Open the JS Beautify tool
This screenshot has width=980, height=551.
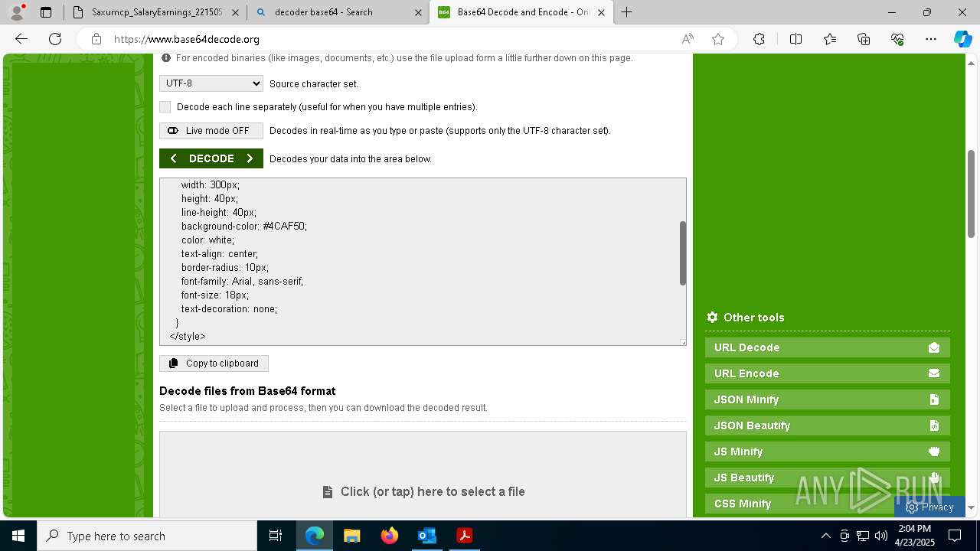(x=828, y=478)
